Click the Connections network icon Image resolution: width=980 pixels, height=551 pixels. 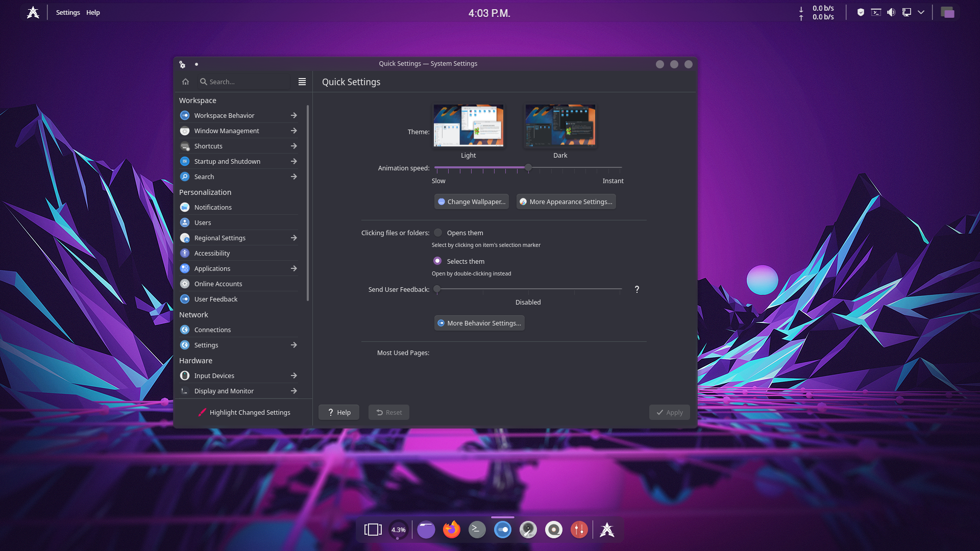pos(185,330)
